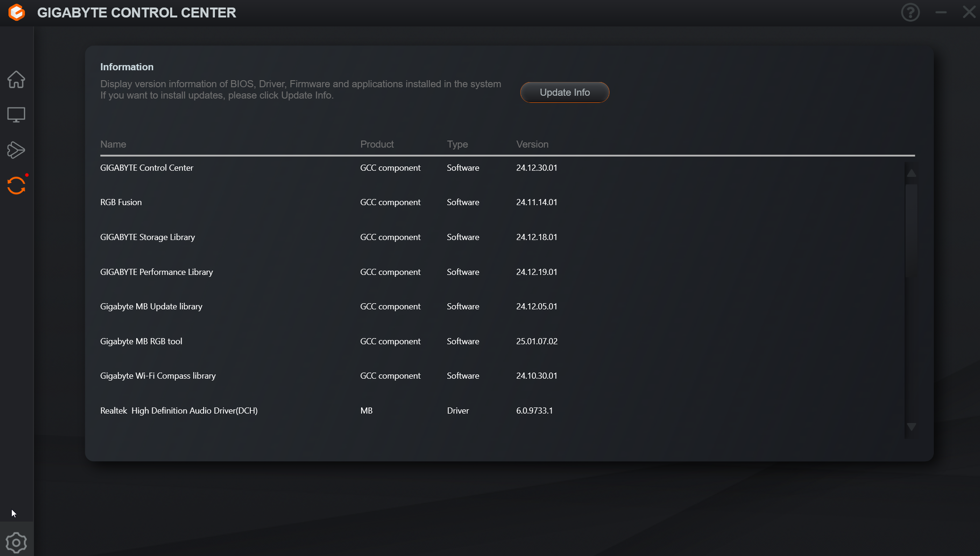Click the help question mark icon

coord(910,12)
